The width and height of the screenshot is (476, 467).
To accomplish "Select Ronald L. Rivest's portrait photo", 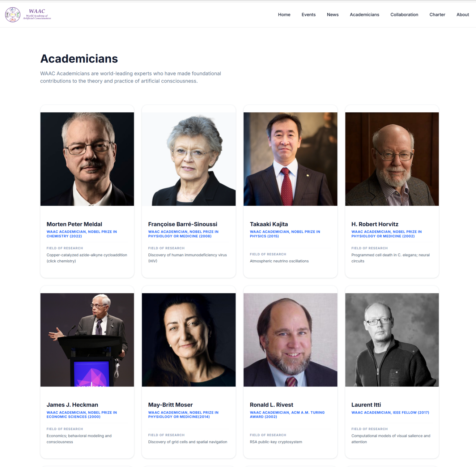I will coord(290,340).
